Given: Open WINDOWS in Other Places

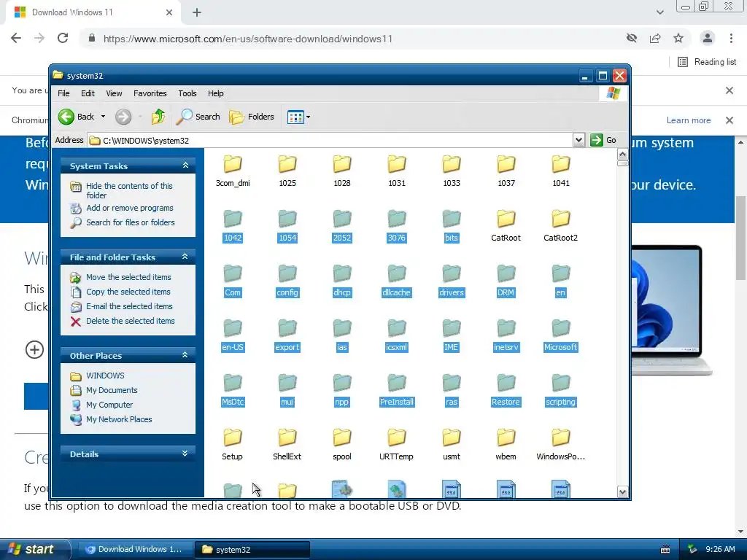Looking at the screenshot, I should [x=105, y=376].
